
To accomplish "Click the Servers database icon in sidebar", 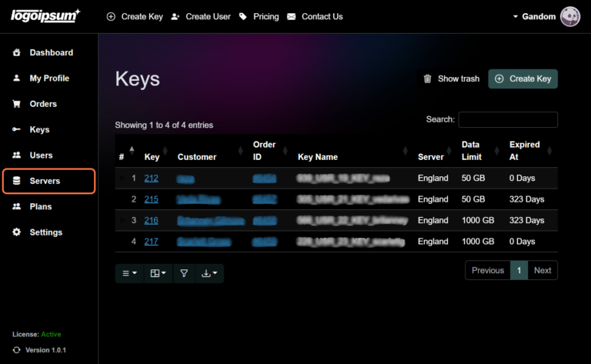I will 17,181.
